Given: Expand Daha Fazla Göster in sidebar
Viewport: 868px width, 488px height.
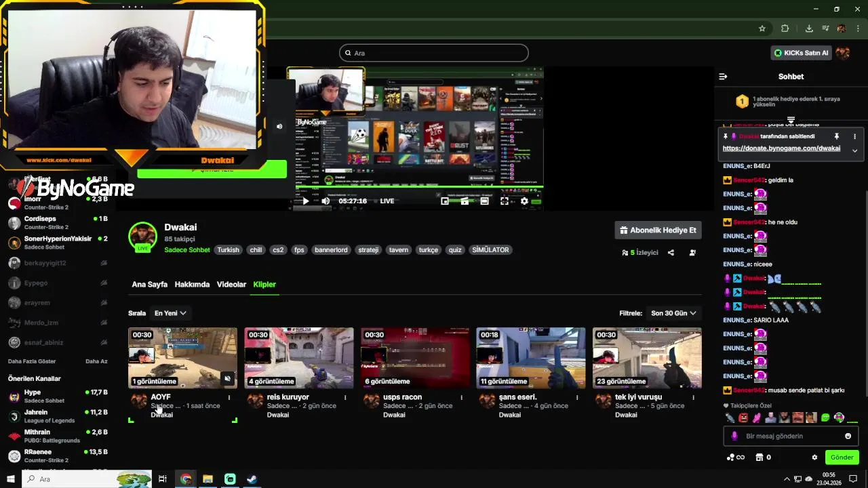Looking at the screenshot, I should (x=32, y=361).
